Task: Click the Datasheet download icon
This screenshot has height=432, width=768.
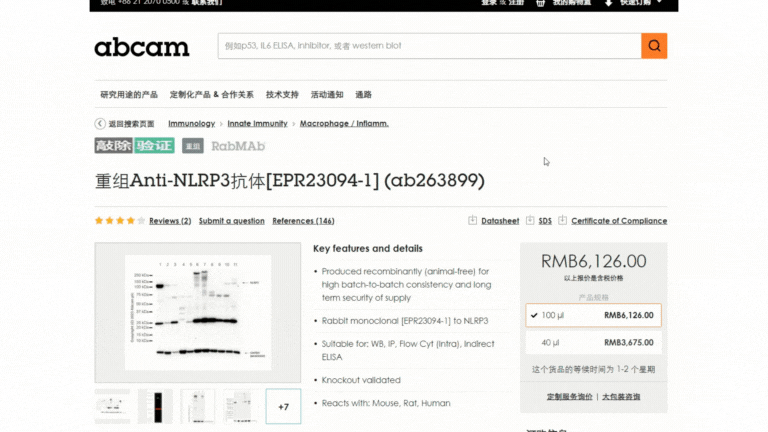Action: (472, 220)
